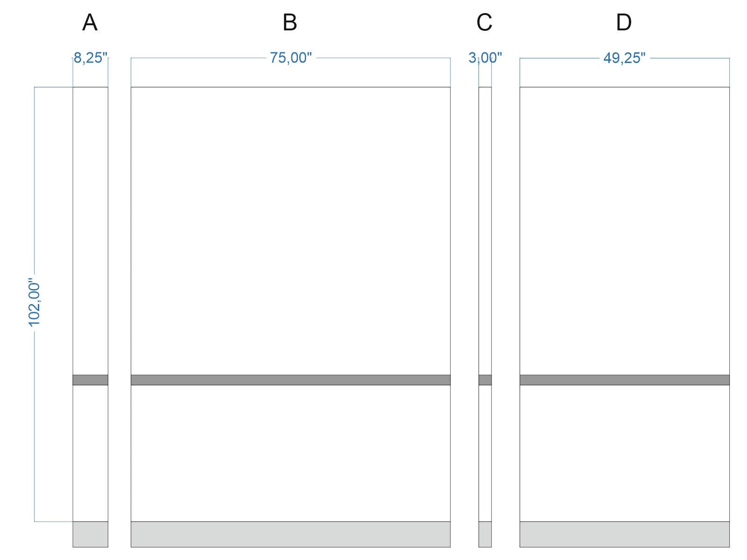Click the upper section of narrow panel A

pyautogui.click(x=90, y=231)
